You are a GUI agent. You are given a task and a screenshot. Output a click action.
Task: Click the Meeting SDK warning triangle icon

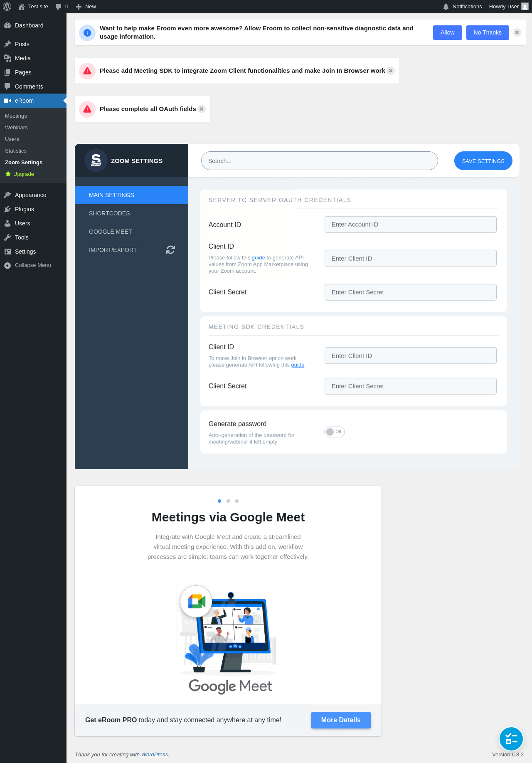tap(87, 71)
